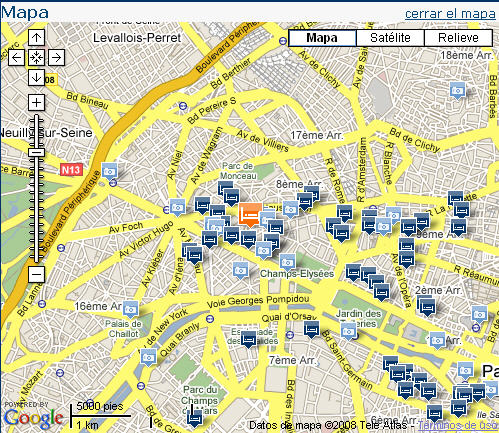The height and width of the screenshot is (433, 499).
Task: Click hotel marker in Parc du Champs de Mars
Action: coord(194,419)
